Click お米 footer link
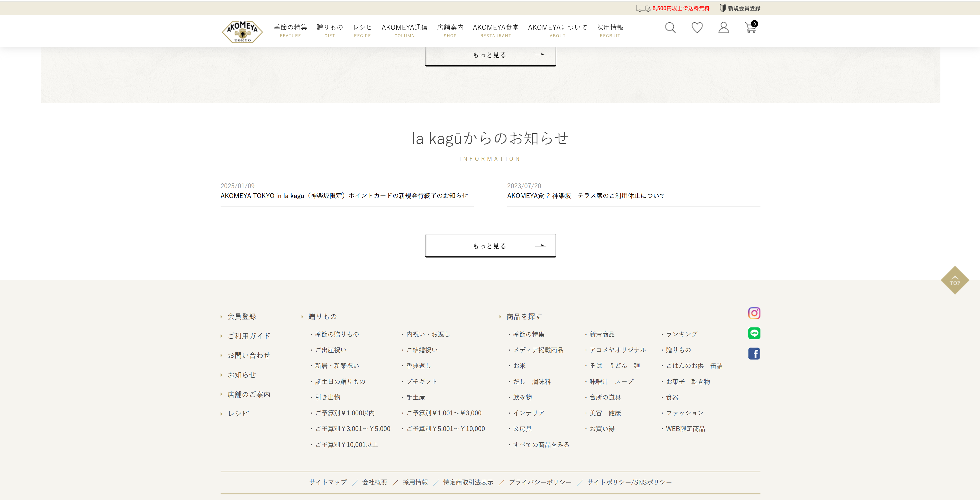This screenshot has width=980, height=500. [519, 366]
